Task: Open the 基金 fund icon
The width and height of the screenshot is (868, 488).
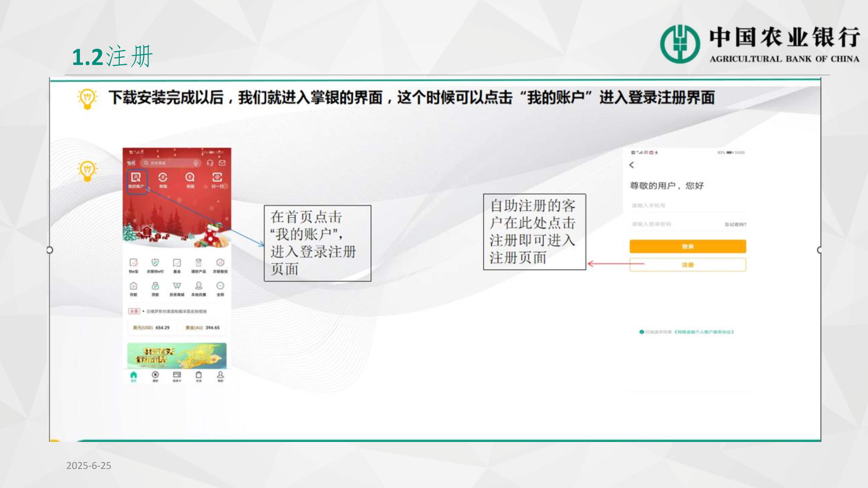Action: point(177,266)
